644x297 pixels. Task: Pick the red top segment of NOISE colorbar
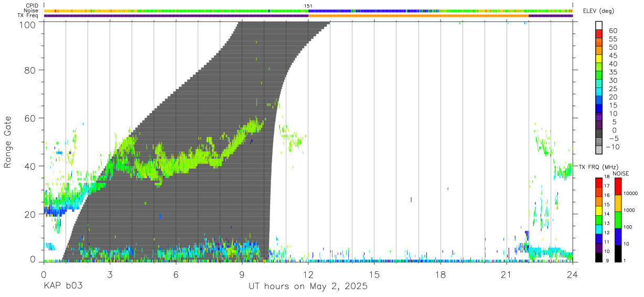(x=618, y=186)
